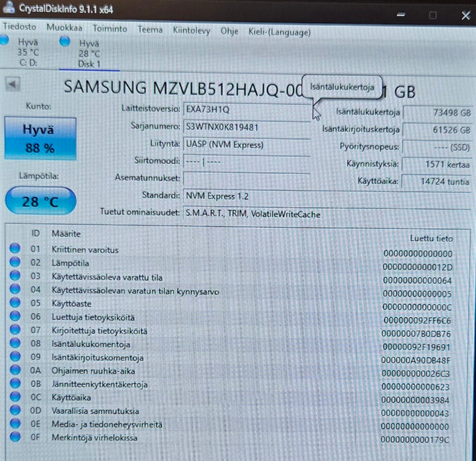Click status icon for 02 Lämpötila row
This screenshot has height=461, width=476.
coord(15,262)
